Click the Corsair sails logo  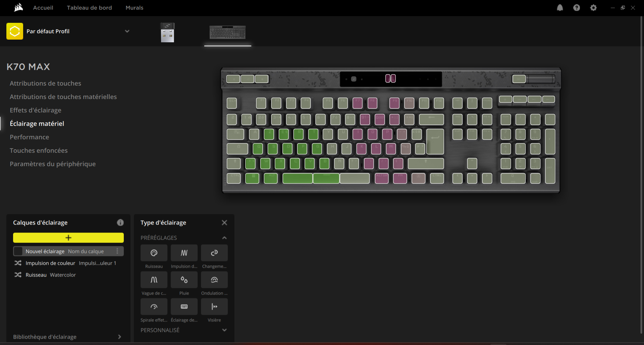18,7
